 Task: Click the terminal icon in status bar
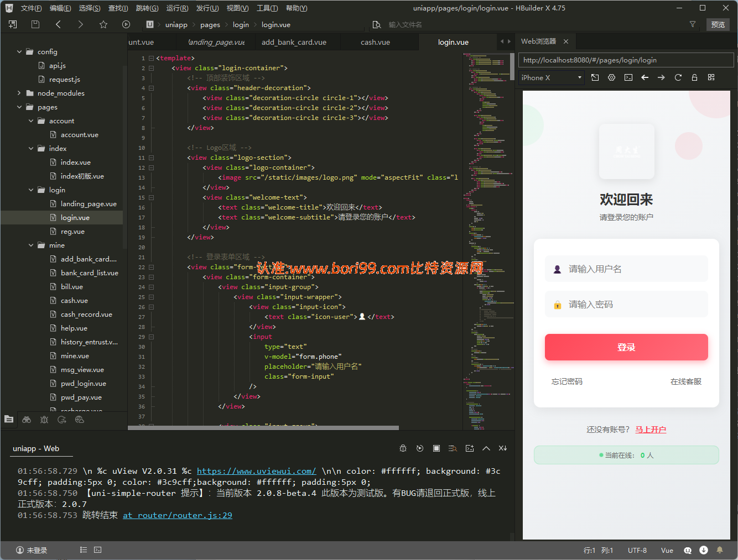pyautogui.click(x=98, y=550)
